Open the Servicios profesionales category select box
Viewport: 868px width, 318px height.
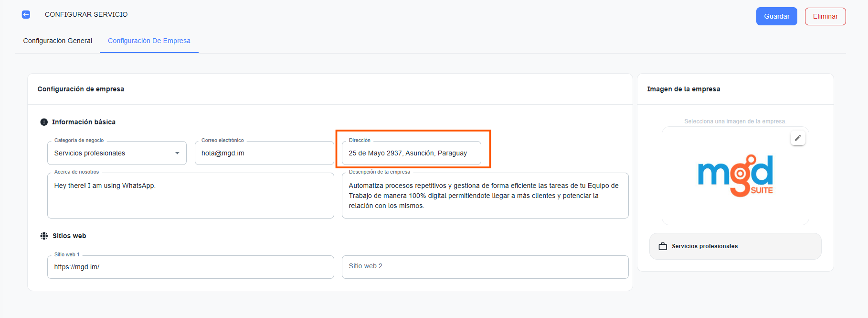[x=110, y=153]
